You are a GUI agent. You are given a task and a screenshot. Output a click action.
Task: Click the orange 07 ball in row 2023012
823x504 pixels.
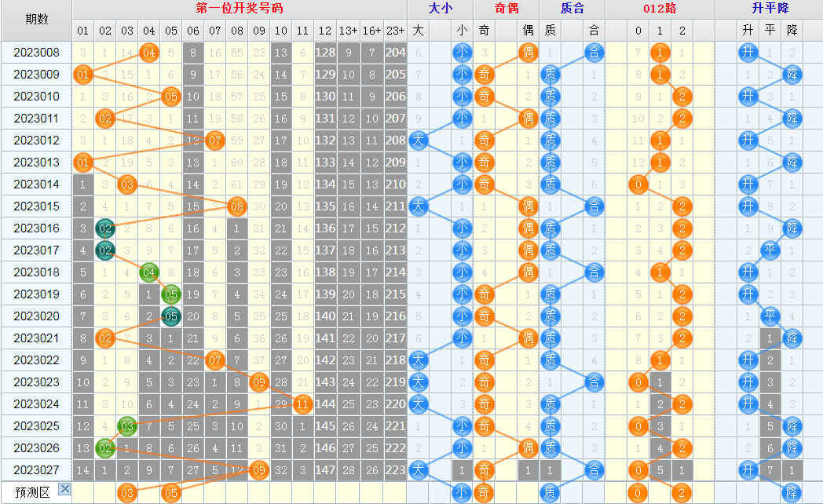(215, 141)
